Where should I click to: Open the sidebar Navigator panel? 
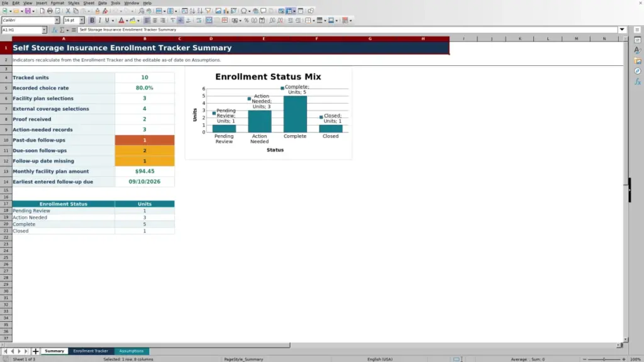(638, 72)
